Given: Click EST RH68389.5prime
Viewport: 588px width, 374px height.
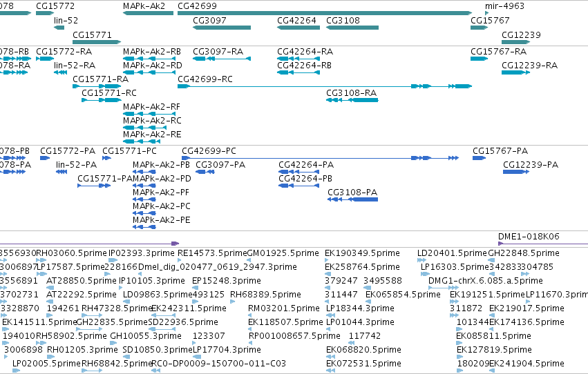Looking at the screenshot, I should (232, 302).
